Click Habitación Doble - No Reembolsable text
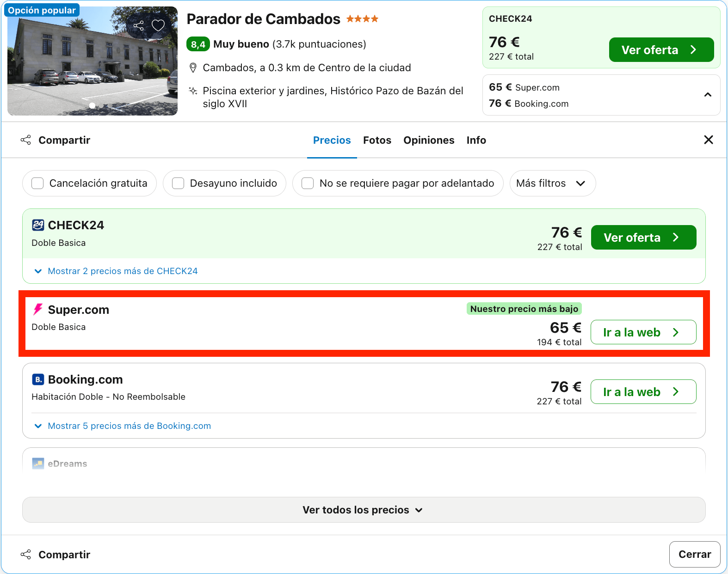Screen dimensions: 728x574 tap(108, 397)
